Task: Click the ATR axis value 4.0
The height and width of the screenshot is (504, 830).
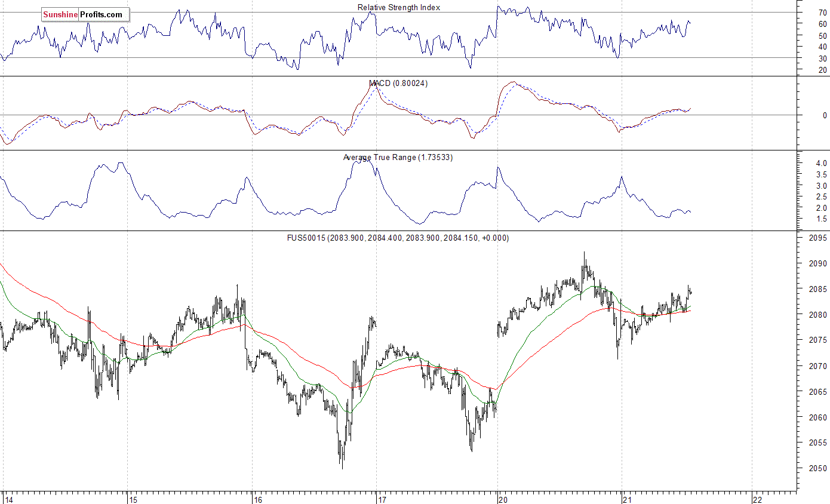Action: click(822, 164)
